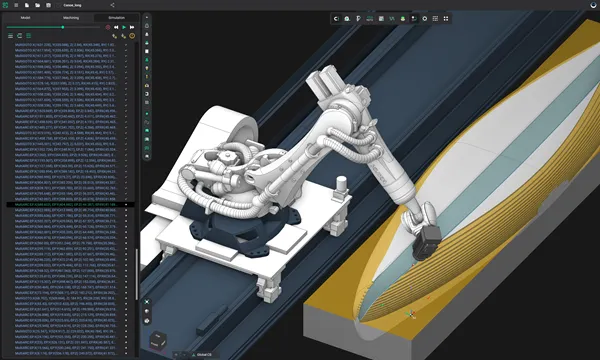
Task: Switch to the Model tab
Action: pyautogui.click(x=25, y=18)
